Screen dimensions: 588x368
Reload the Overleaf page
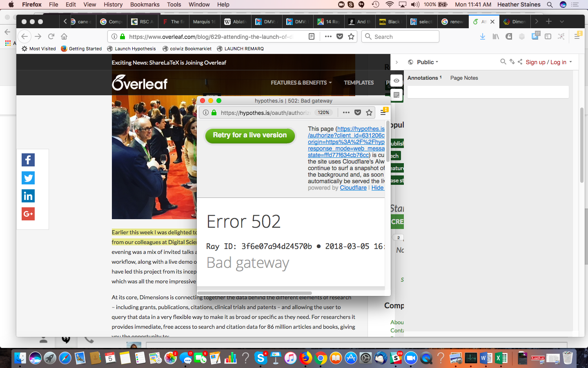click(51, 36)
